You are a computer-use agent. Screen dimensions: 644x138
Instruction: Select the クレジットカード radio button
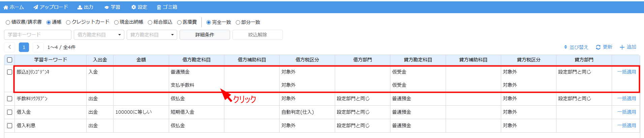point(68,23)
